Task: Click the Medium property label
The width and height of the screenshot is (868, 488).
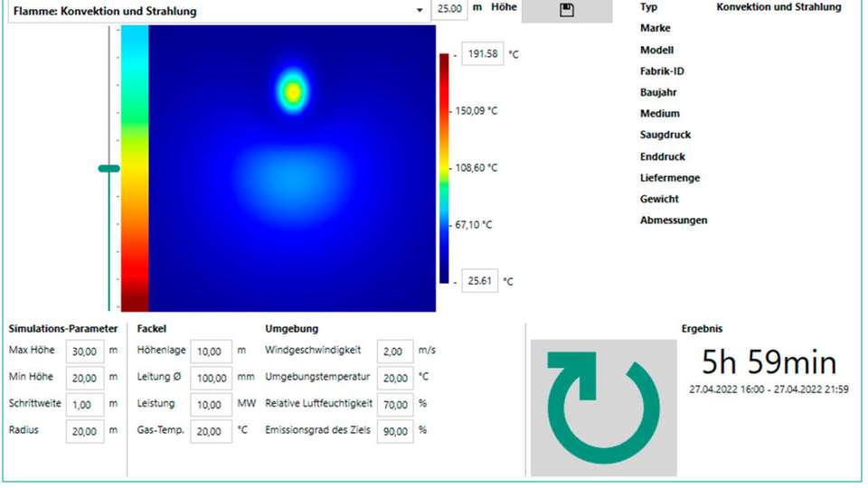Action: pyautogui.click(x=660, y=114)
